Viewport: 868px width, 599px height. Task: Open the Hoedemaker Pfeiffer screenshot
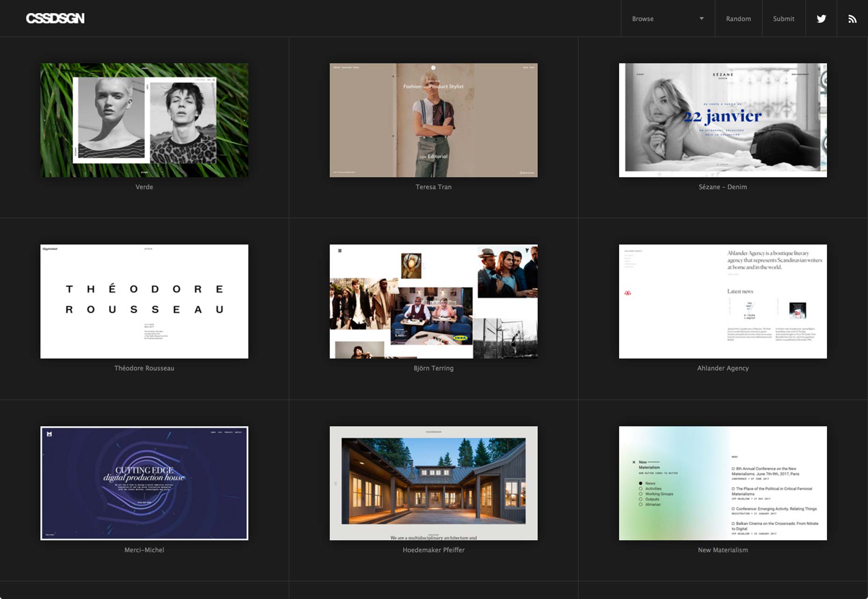click(x=434, y=482)
